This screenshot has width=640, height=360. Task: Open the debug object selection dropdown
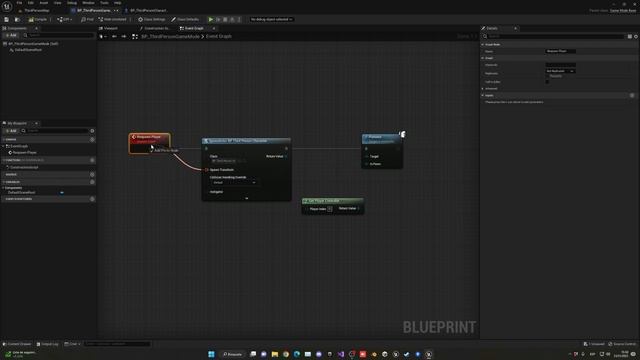[271, 19]
